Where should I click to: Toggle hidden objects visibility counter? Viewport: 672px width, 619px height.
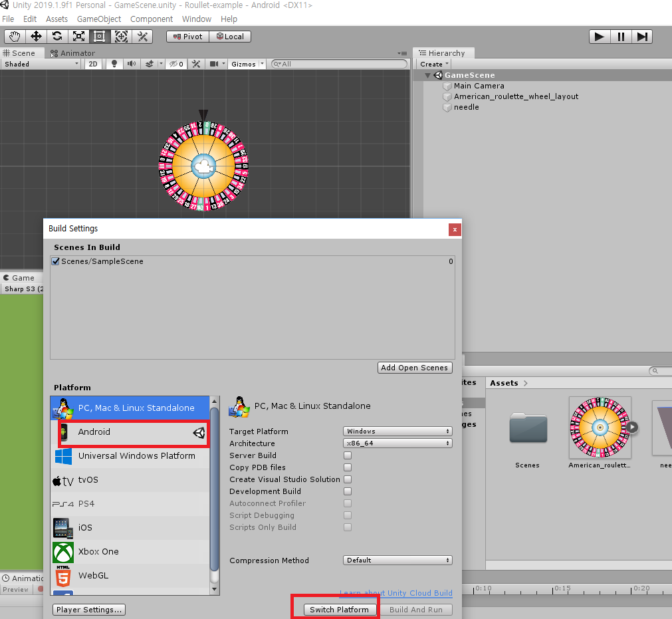177,64
